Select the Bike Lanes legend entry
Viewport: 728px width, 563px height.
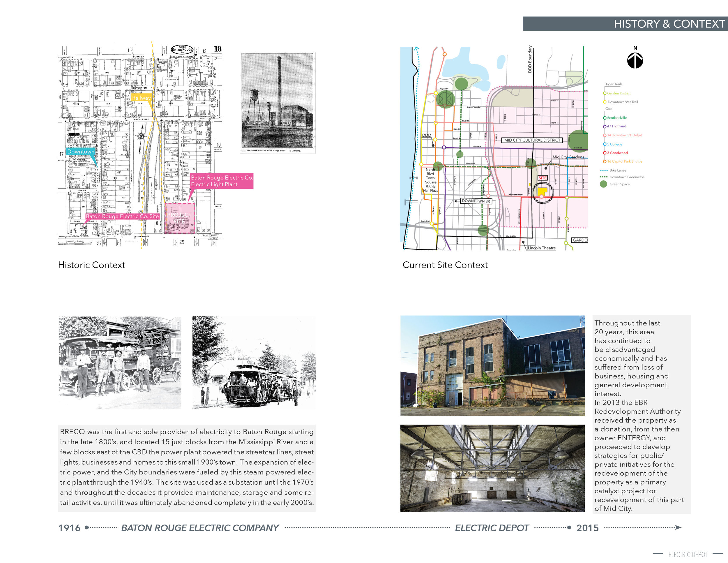tap(618, 170)
